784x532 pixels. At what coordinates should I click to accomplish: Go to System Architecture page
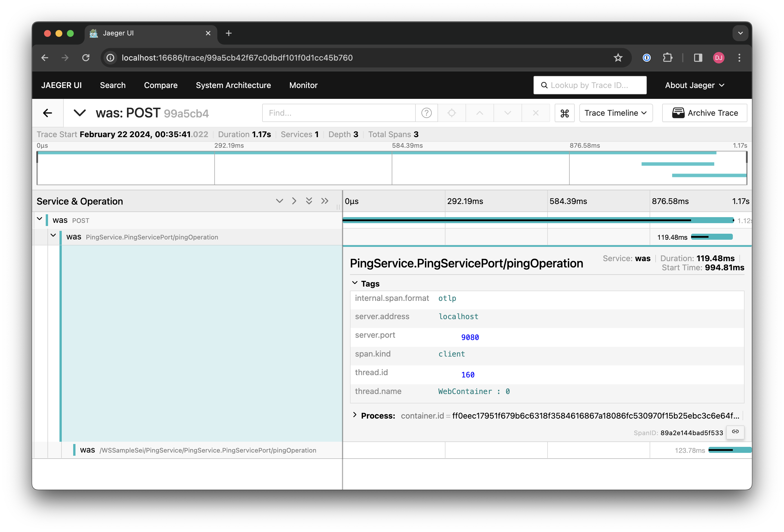click(x=233, y=85)
